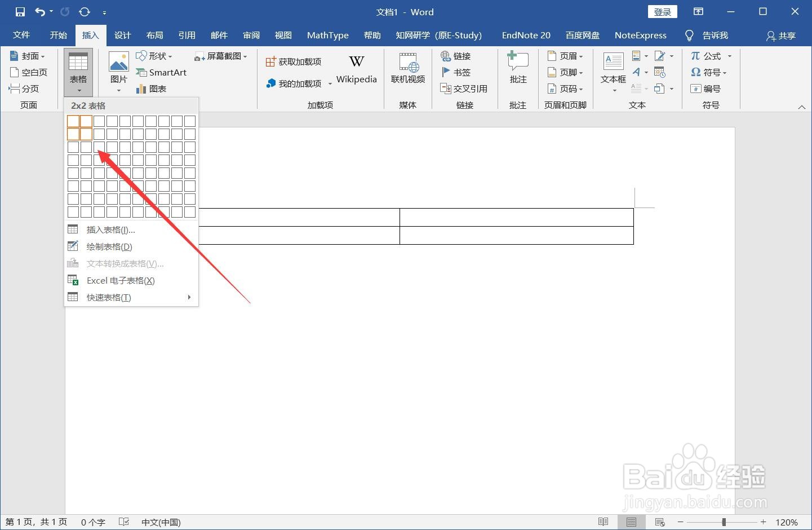Click Tell me (告诉我) search

[707, 35]
